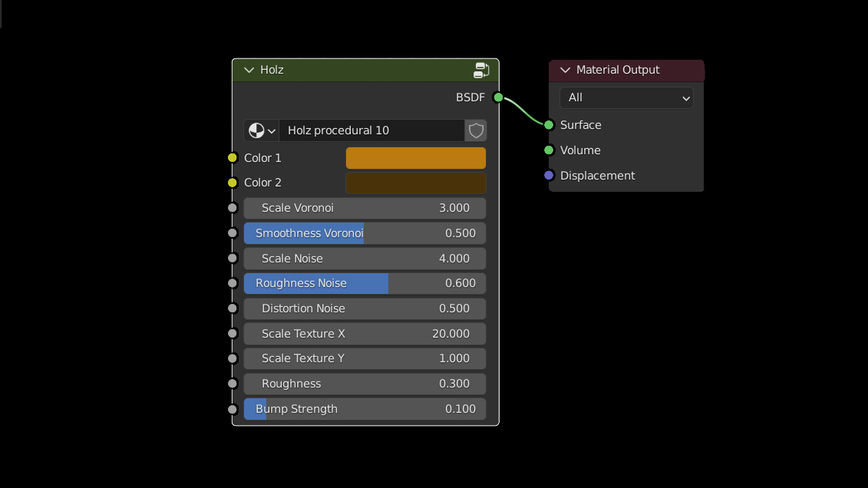Click the Bump Strength slider
868x488 pixels.
pos(365,409)
